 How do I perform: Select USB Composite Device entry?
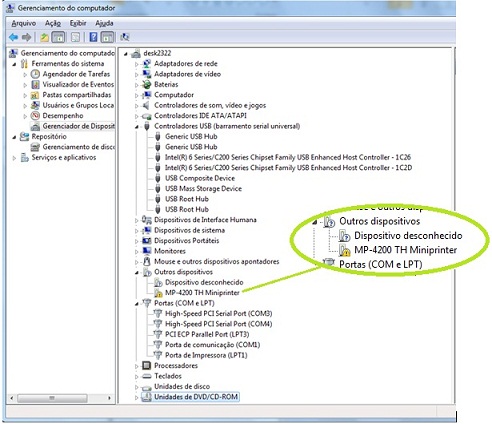[x=200, y=178]
